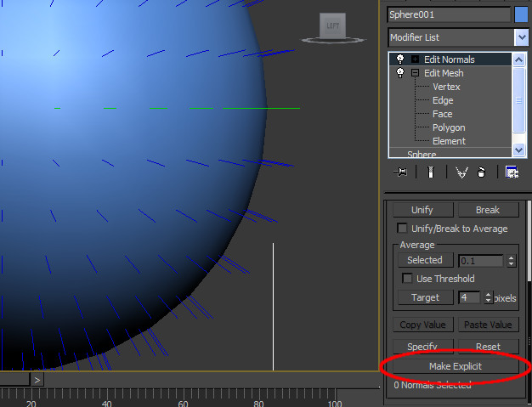Click Average Selected button
The height and width of the screenshot is (407, 532).
tap(425, 260)
